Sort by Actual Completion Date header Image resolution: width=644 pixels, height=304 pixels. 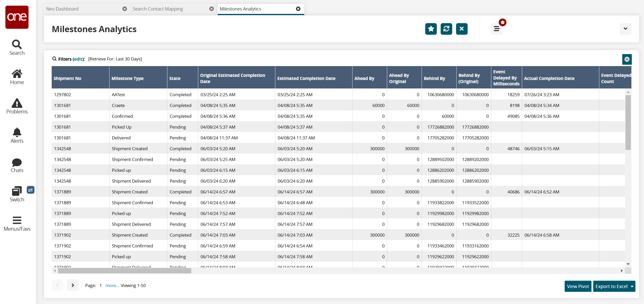(x=560, y=78)
